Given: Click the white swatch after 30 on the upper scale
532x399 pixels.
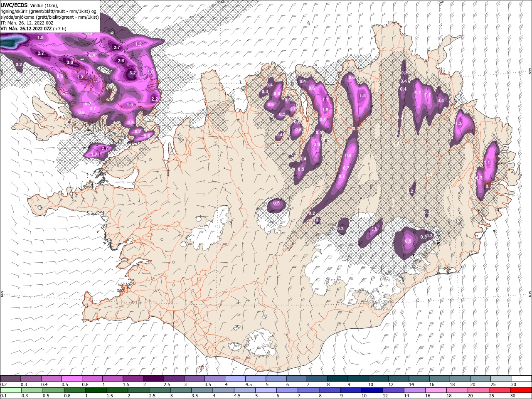Looking at the screenshot, I should coord(521,379).
